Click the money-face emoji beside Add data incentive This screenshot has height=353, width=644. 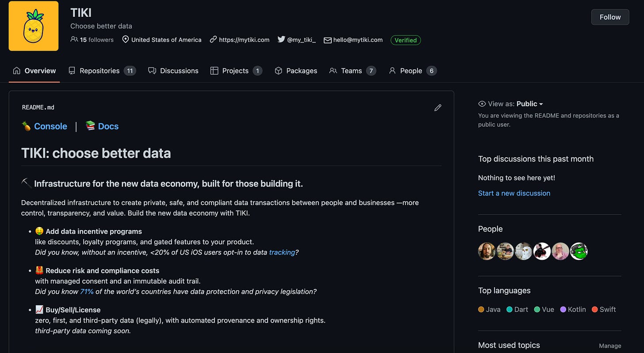tap(39, 232)
